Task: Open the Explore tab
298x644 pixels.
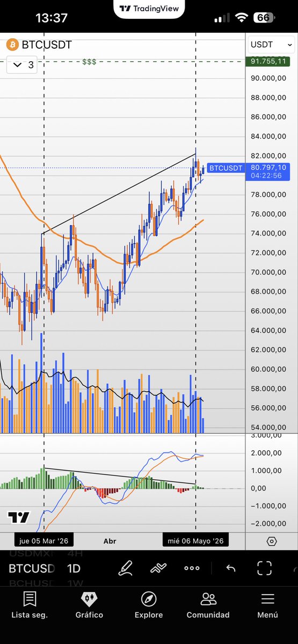Action: tap(149, 605)
